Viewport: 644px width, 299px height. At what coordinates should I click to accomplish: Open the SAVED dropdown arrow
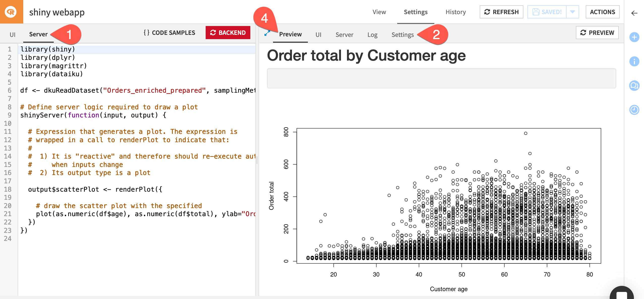572,12
